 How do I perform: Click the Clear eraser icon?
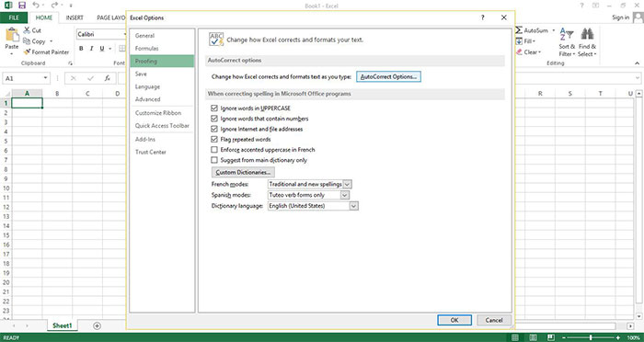[x=519, y=52]
